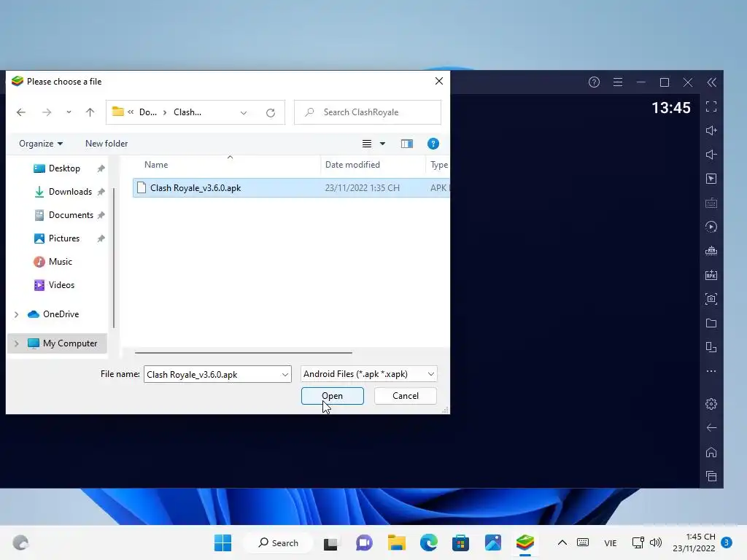Open the Organize menu
747x560 pixels.
pyautogui.click(x=41, y=144)
